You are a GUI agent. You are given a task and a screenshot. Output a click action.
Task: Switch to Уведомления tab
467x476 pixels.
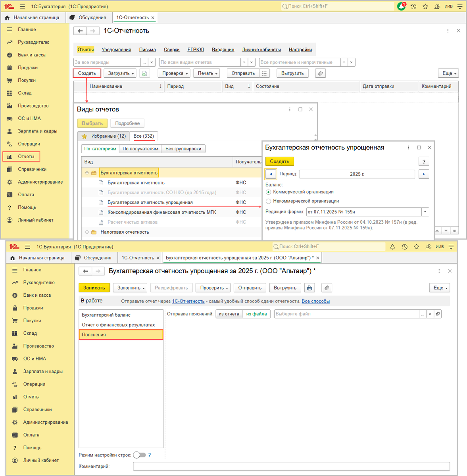(116, 50)
